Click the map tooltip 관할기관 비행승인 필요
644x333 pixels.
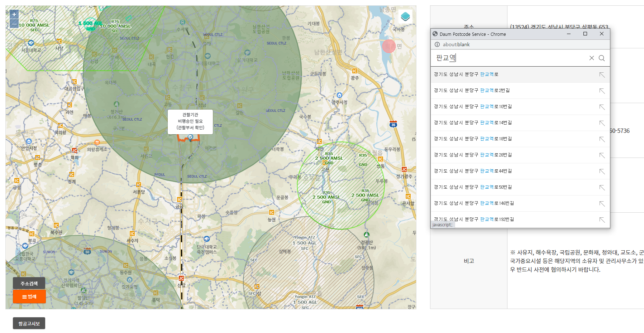point(190,122)
